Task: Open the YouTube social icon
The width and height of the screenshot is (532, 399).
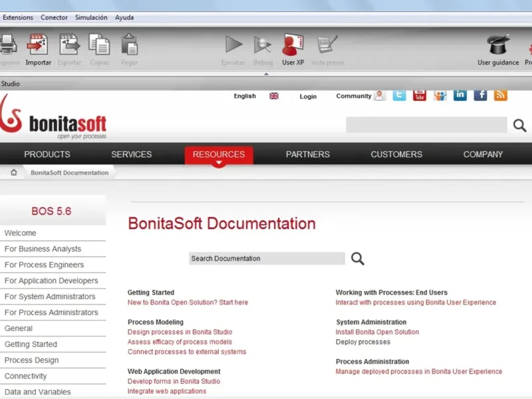Action: click(420, 95)
